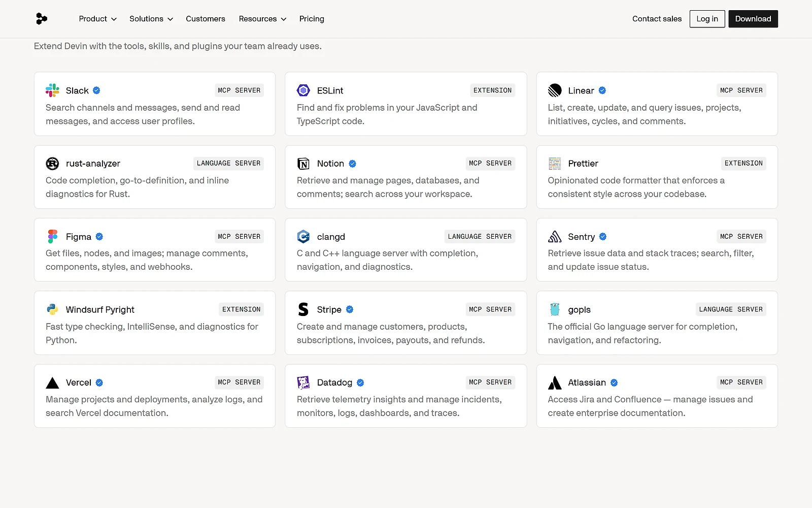Click 'Access Jira and Confluence' description

pyautogui.click(x=650, y=406)
